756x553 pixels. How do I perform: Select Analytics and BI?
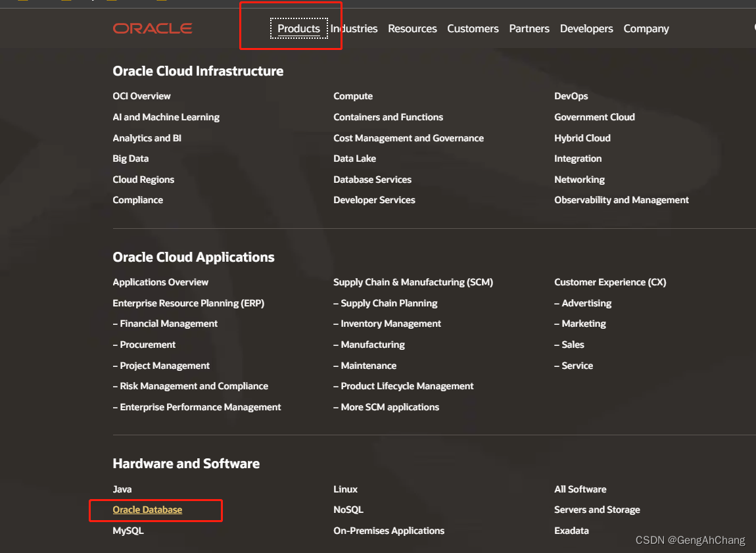click(x=147, y=138)
